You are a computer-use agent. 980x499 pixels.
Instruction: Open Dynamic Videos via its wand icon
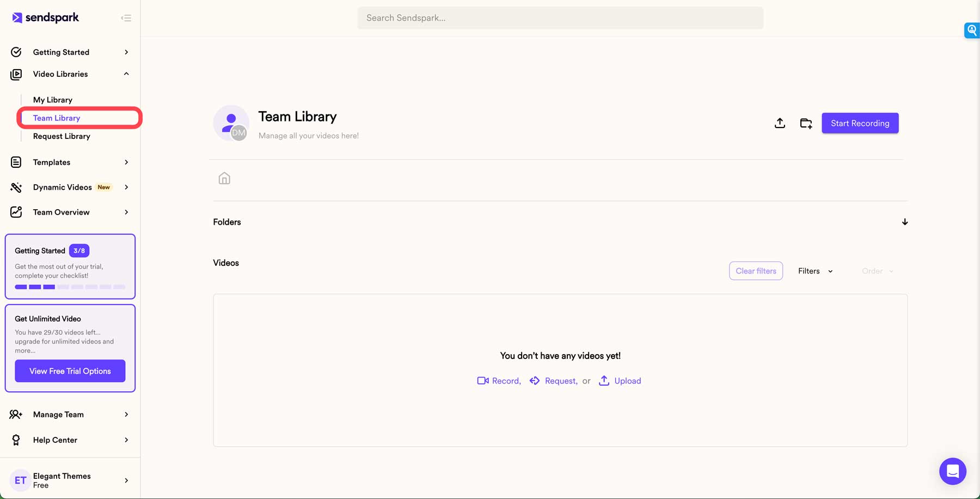[16, 187]
